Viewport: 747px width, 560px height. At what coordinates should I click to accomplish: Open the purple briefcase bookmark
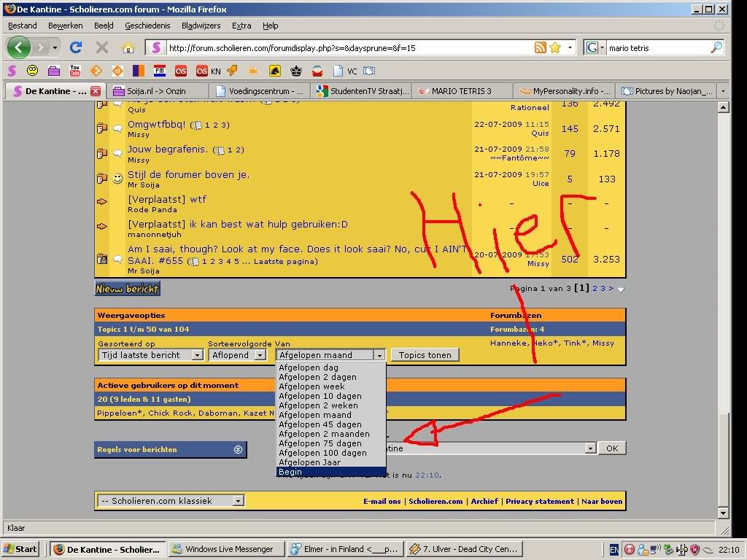click(54, 71)
